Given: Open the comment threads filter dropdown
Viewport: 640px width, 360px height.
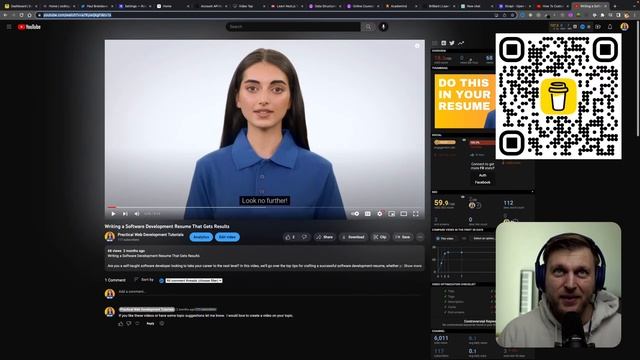Looking at the screenshot, I should pos(193,281).
